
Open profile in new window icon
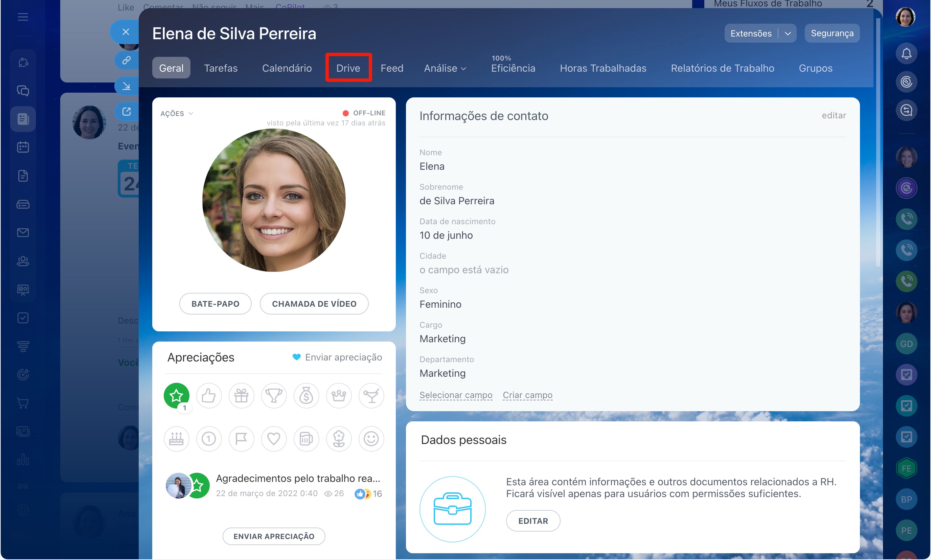point(127,112)
